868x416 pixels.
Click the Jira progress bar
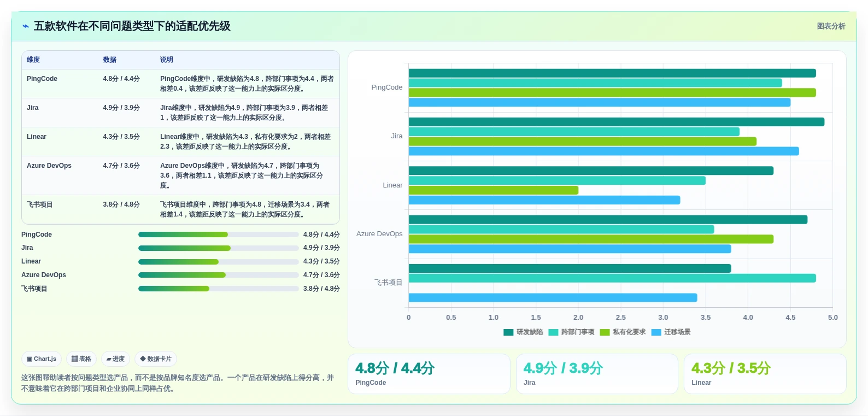pos(219,248)
